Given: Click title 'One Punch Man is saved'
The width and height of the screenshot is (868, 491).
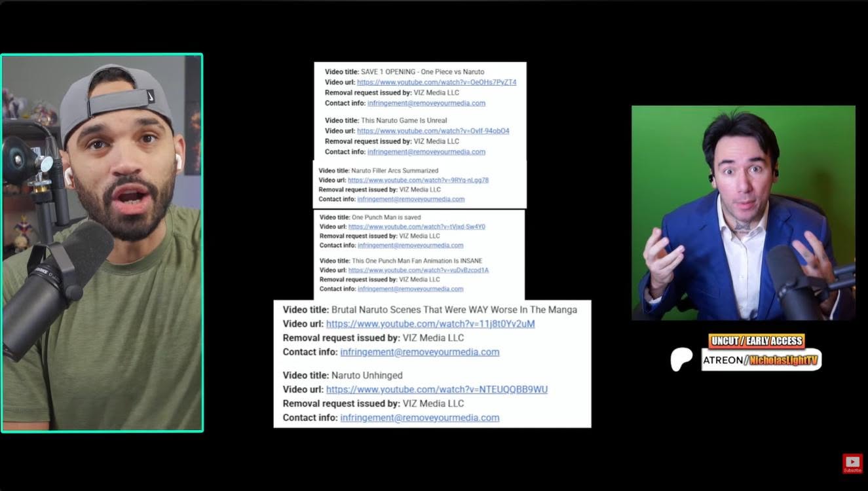Looking at the screenshot, I should coord(387,217).
